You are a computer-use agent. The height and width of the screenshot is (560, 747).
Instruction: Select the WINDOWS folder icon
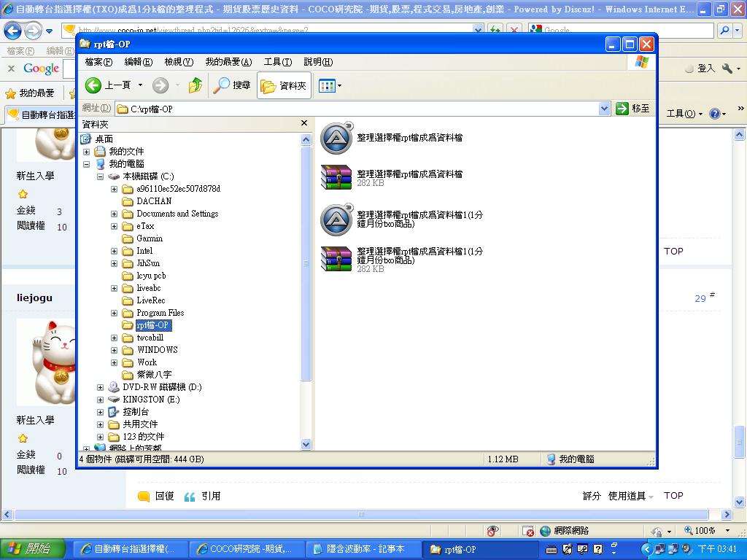127,350
